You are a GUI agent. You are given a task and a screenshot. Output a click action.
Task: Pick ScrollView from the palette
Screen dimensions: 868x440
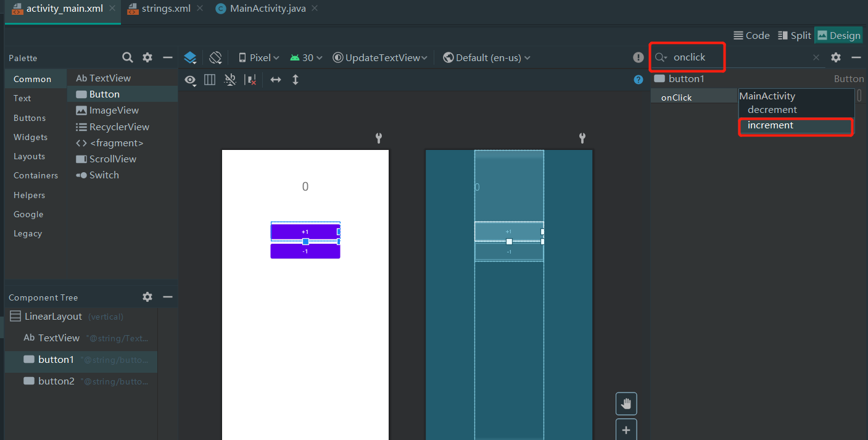pos(122,159)
